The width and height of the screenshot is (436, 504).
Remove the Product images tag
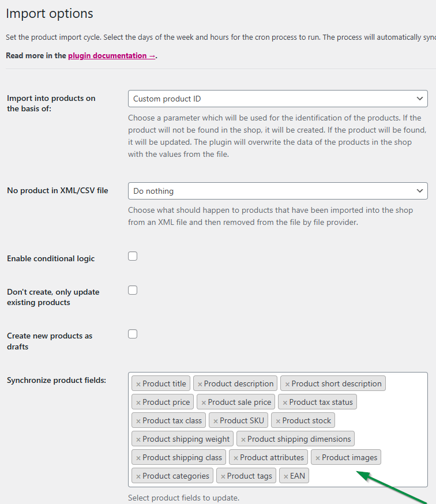tap(318, 458)
